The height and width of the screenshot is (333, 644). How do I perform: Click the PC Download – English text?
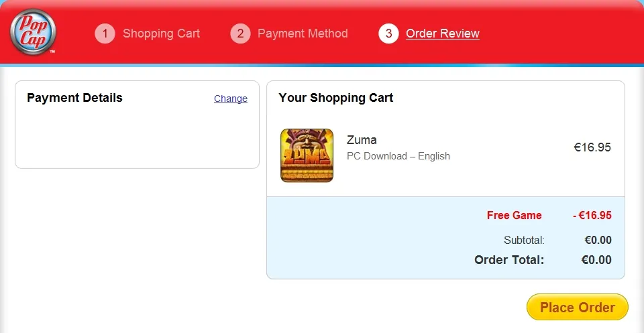pos(398,156)
